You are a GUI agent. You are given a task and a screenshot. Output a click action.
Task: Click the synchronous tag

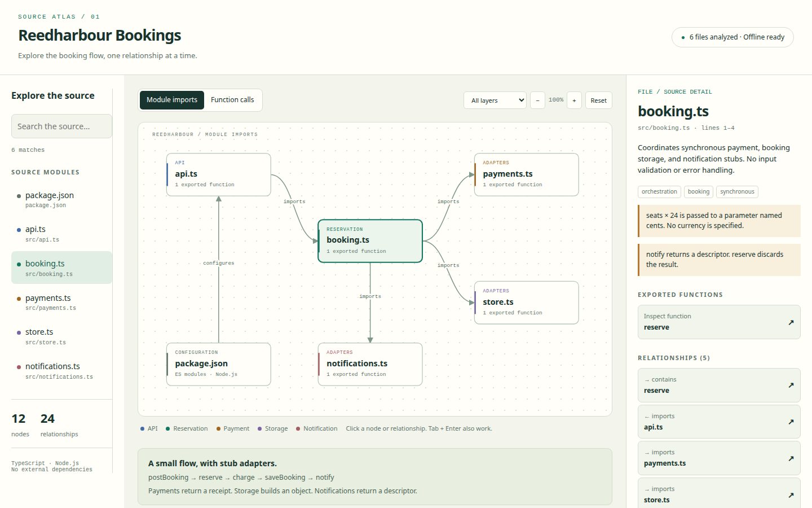(737, 192)
